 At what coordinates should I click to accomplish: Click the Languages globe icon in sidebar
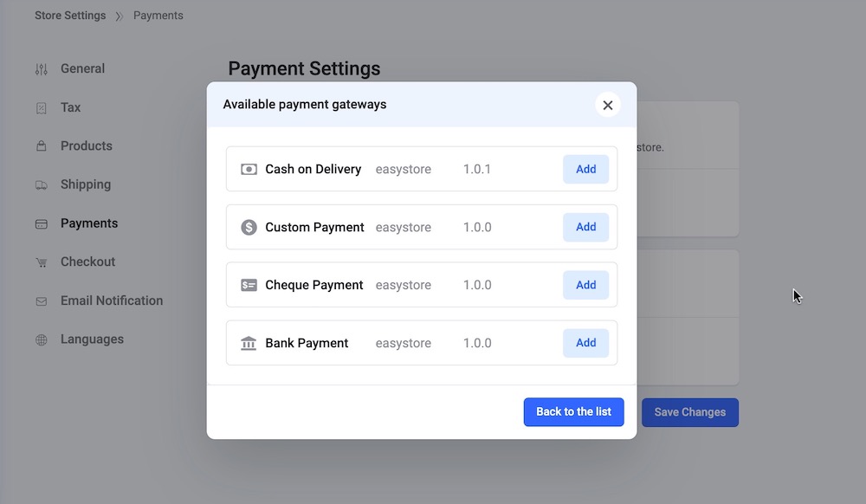coord(42,340)
